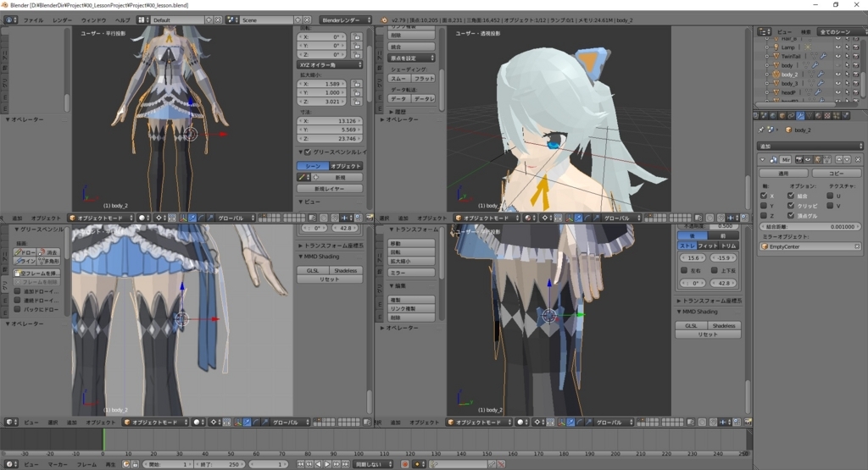Viewport: 868px width, 470px height.
Task: Toggle Lamp visibility eye in outliner
Action: point(838,47)
